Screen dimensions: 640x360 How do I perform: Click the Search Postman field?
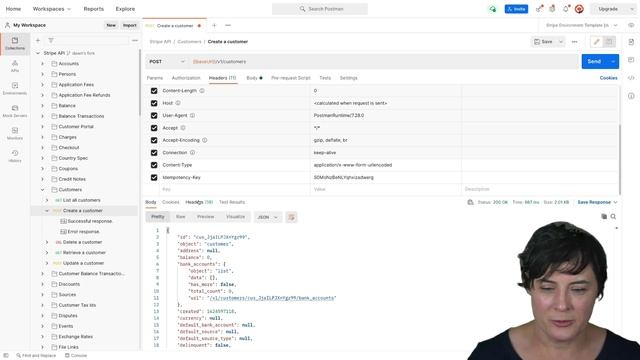point(320,9)
